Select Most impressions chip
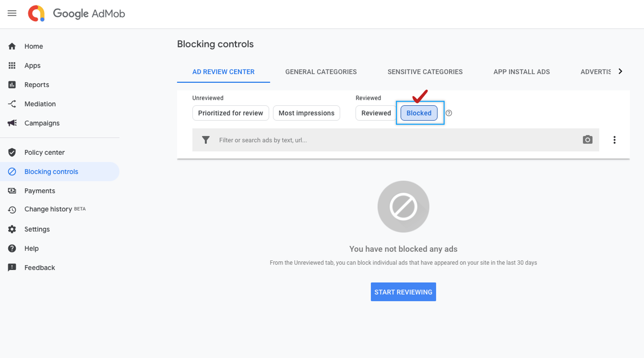 (306, 113)
